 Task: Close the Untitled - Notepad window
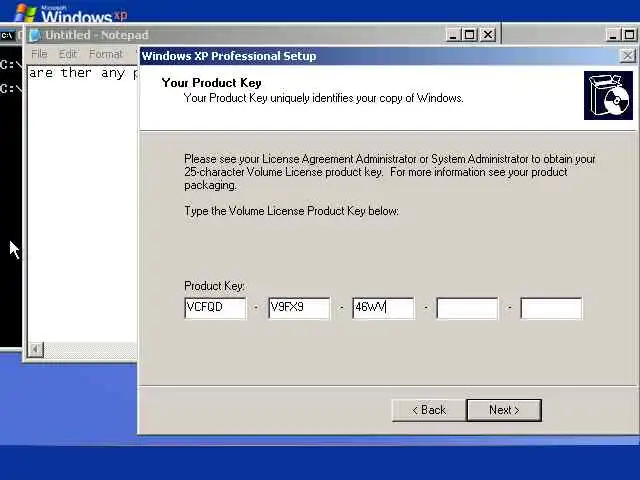(488, 35)
